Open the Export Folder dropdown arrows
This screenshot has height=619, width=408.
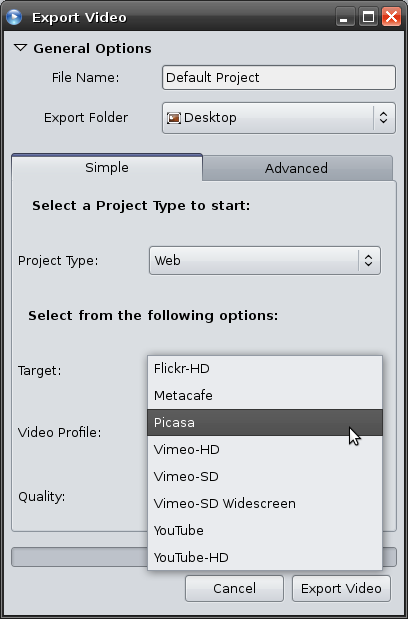[x=383, y=118]
